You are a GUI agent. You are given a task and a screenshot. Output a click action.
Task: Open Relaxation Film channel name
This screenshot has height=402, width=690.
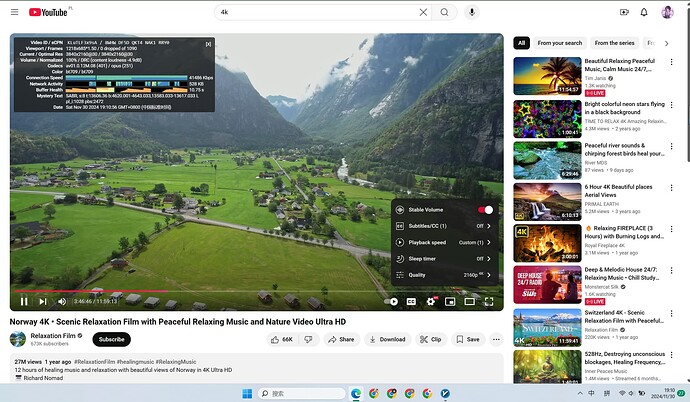[53, 336]
